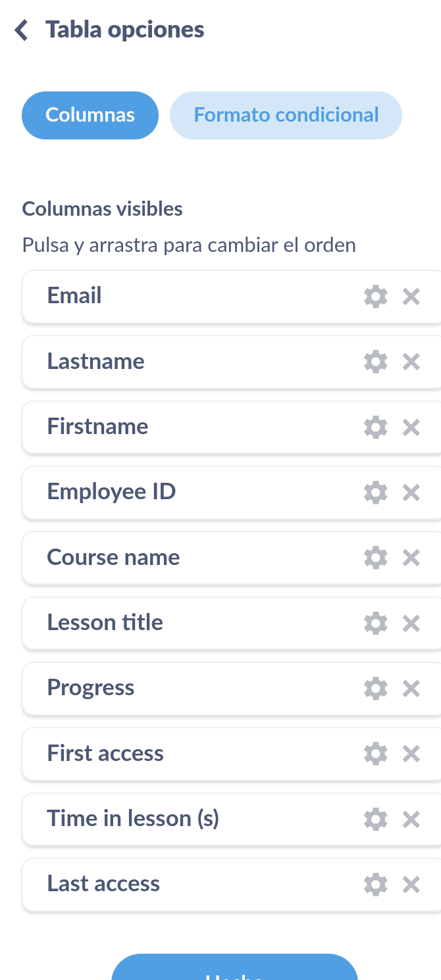Open settings for the Firstname column
This screenshot has width=441, height=980.
point(375,427)
